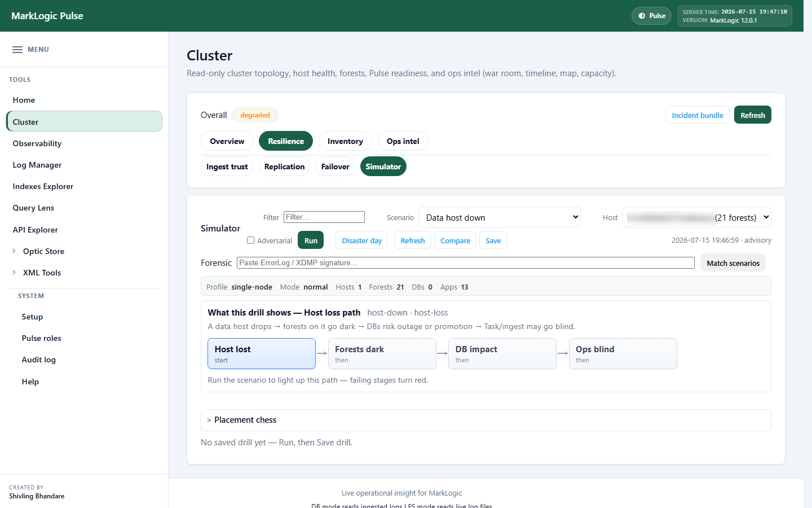
Task: Click the Mode normal stat
Action: click(x=304, y=287)
